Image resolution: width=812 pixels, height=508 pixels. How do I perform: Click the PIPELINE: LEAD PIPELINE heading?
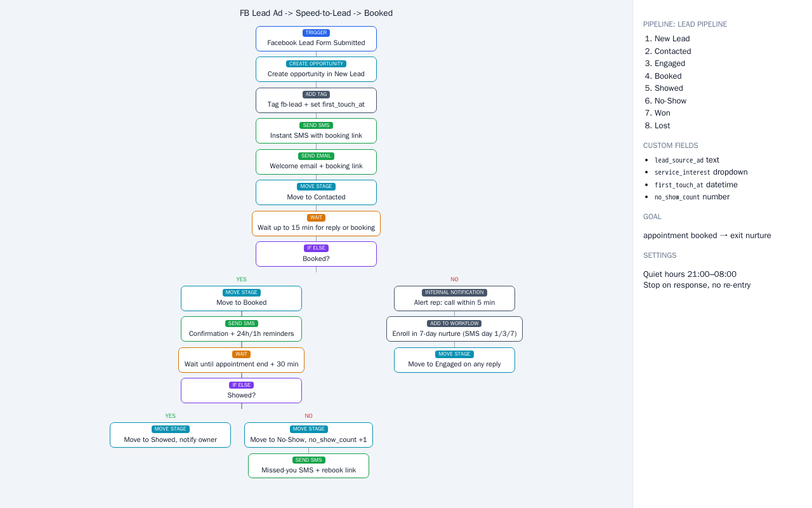685,24
